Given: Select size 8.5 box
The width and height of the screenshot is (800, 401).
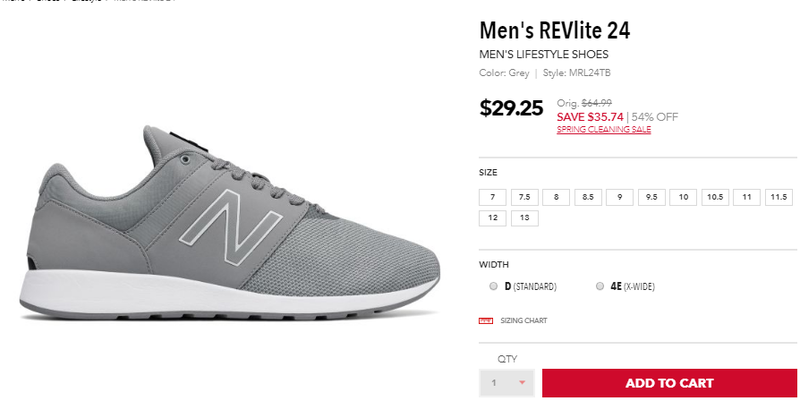Looking at the screenshot, I should pos(588,197).
